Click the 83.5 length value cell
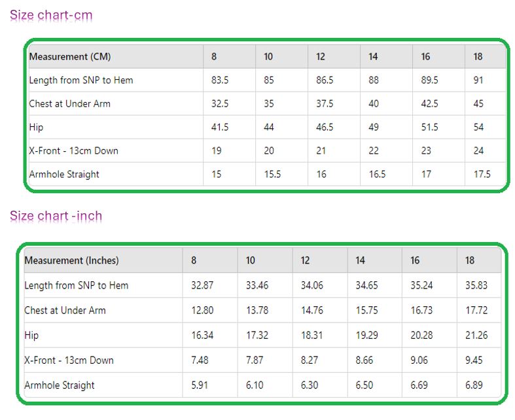Image resolution: width=515 pixels, height=420 pixels. (220, 80)
